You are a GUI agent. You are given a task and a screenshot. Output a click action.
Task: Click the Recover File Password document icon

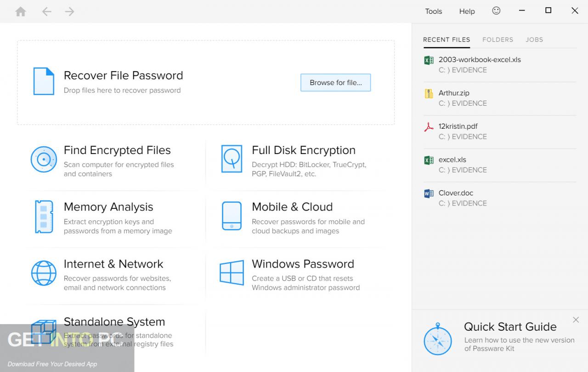[44, 81]
